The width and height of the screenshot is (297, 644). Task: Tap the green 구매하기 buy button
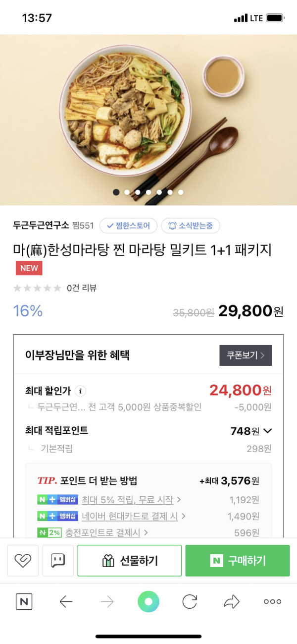[x=238, y=561]
